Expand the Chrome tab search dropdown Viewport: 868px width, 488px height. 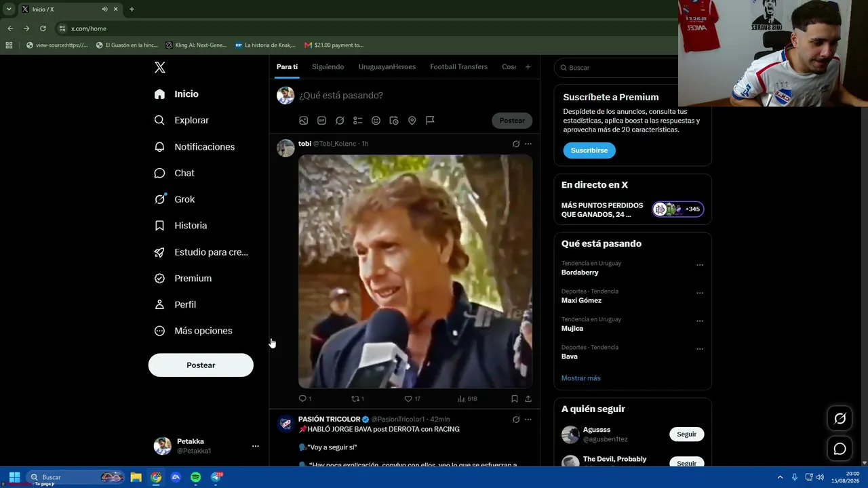tap(9, 9)
